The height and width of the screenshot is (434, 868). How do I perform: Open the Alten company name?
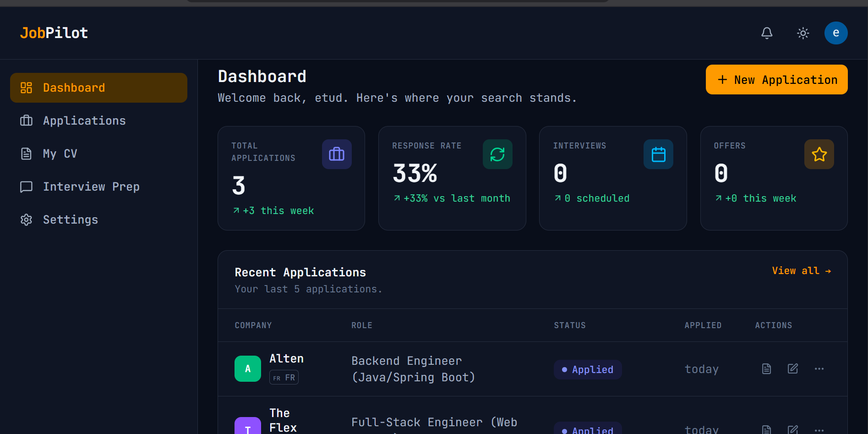click(286, 358)
